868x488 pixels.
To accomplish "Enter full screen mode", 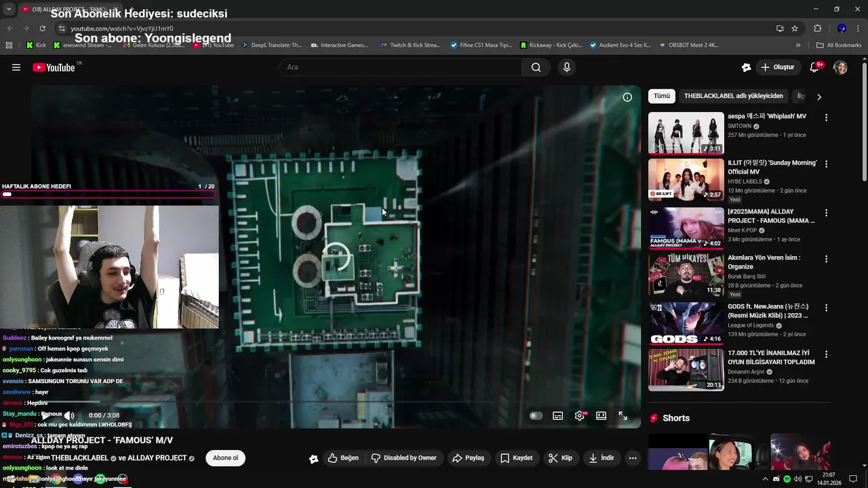I will coord(623,415).
